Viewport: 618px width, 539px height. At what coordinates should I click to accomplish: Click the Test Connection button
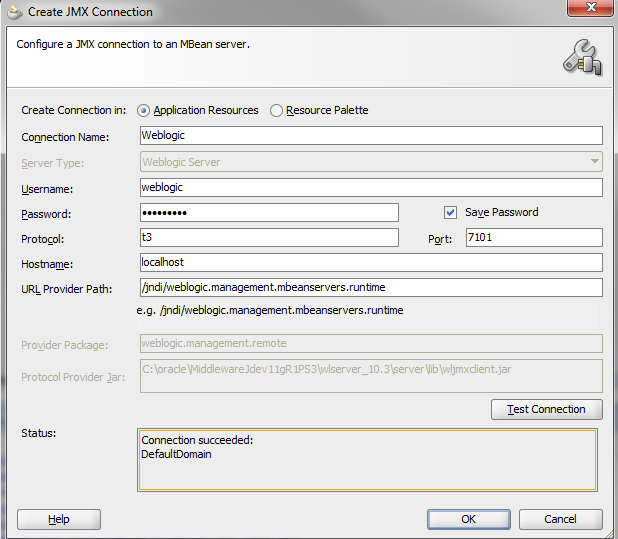[x=547, y=410]
